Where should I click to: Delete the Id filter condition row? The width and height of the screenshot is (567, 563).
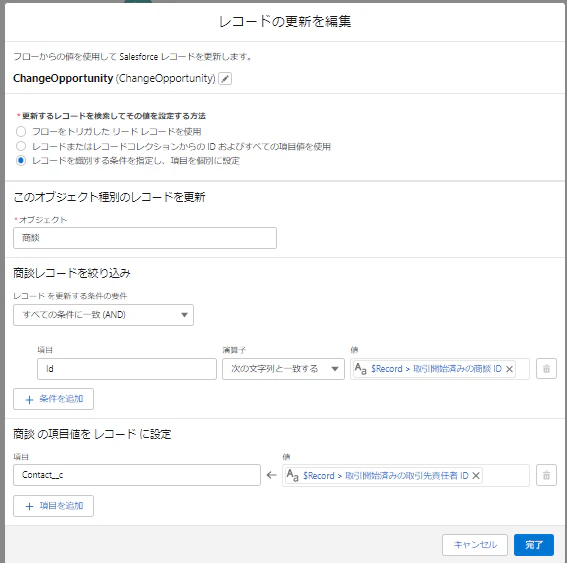[546, 368]
